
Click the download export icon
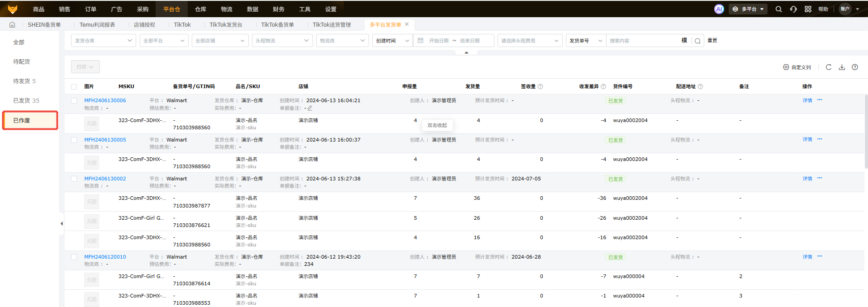pyautogui.click(x=842, y=67)
